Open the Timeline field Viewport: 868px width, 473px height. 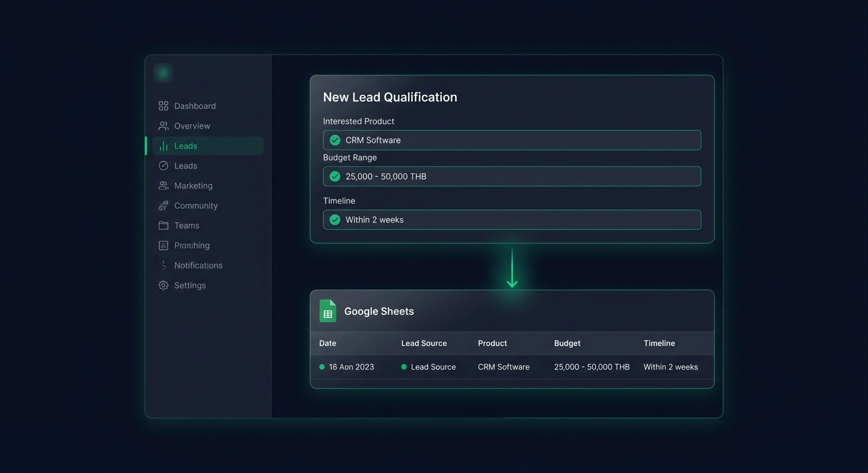pyautogui.click(x=512, y=219)
